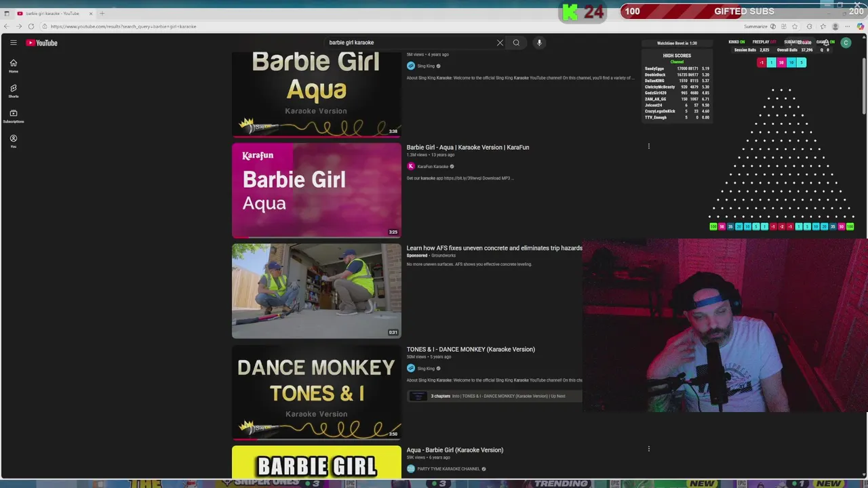Go to Home in YouTube sidebar
The image size is (868, 488).
click(x=13, y=66)
